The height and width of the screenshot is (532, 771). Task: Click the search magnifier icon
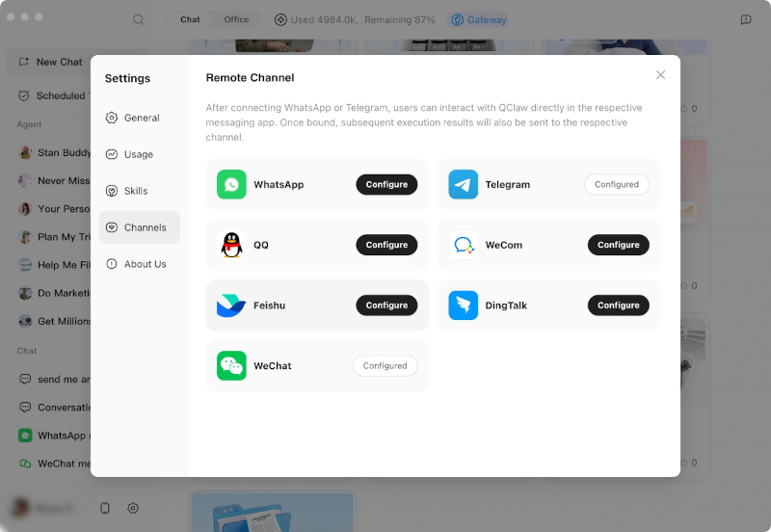[x=139, y=19]
